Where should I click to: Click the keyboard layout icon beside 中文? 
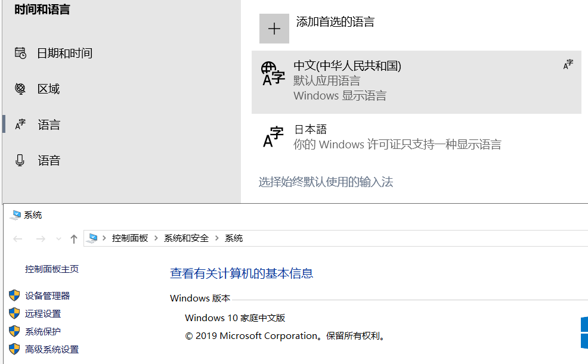[x=568, y=64]
